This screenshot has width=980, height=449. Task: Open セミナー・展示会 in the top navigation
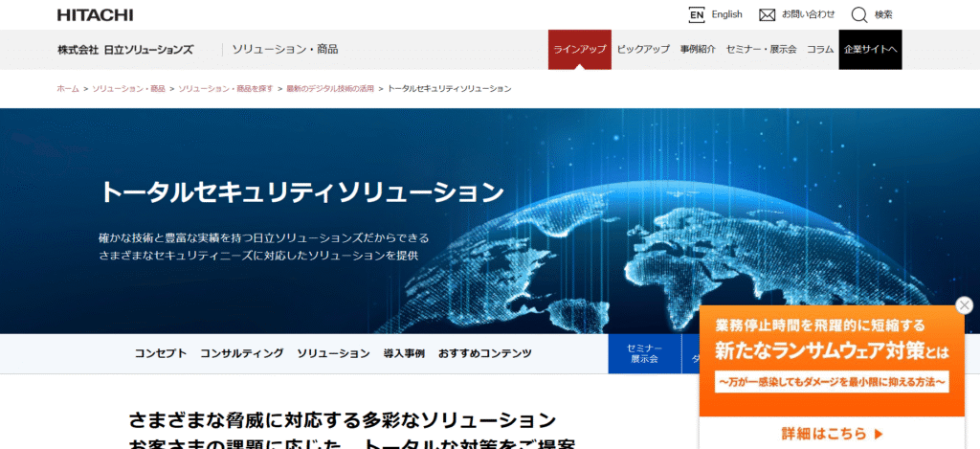[x=762, y=50]
